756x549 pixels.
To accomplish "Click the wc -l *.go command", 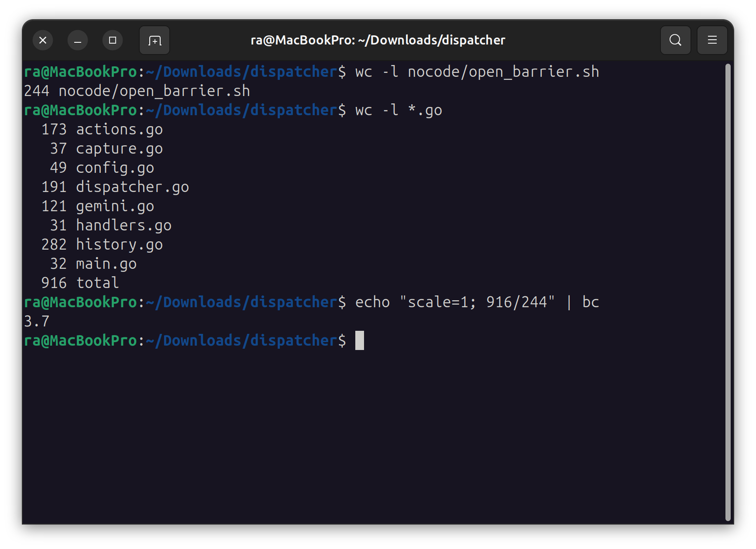I will (398, 110).
